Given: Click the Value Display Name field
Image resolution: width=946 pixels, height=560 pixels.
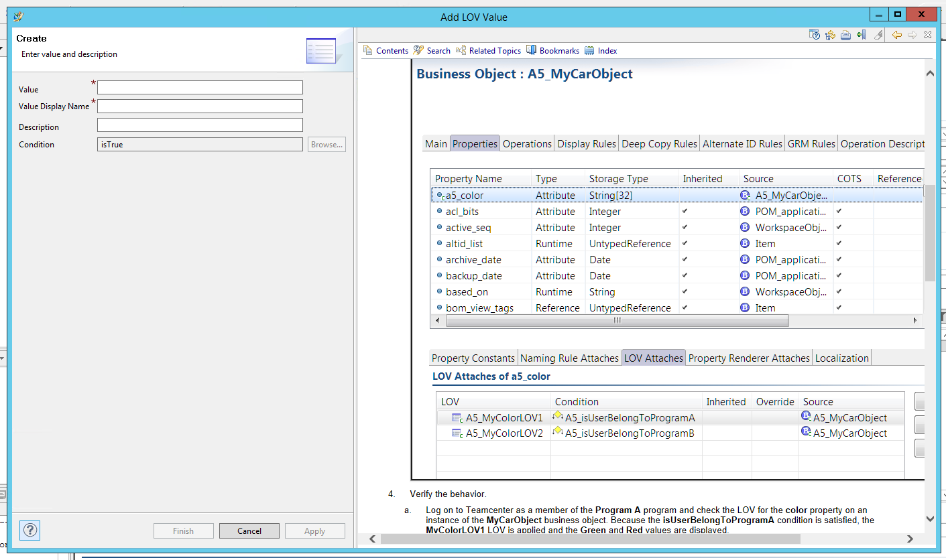Looking at the screenshot, I should [x=200, y=106].
